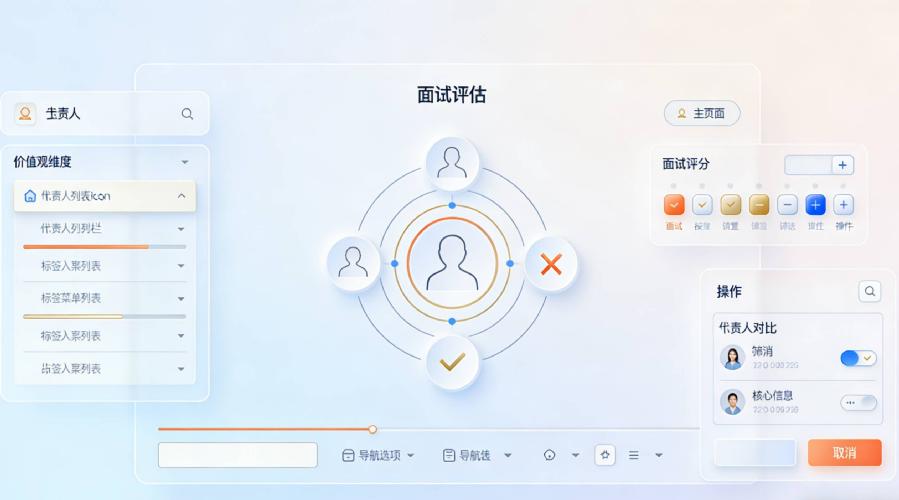
Task: Click the center candidate profile avatar
Action: tap(452, 263)
